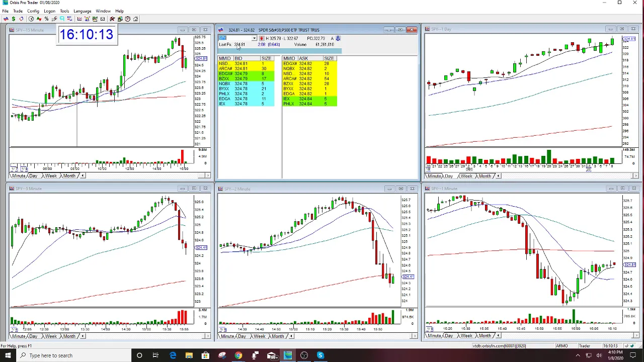Open the Trade menu
Screen dimensions: 644x362
click(18, 11)
